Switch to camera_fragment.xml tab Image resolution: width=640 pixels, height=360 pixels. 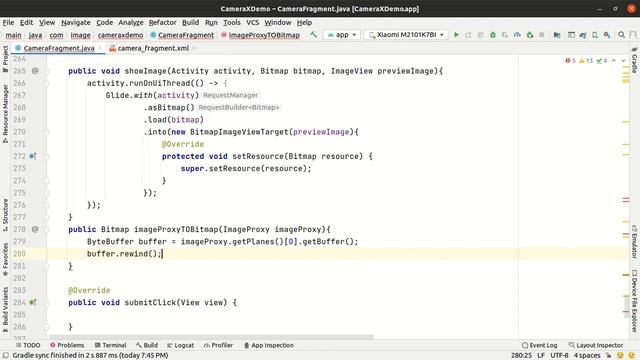click(153, 48)
